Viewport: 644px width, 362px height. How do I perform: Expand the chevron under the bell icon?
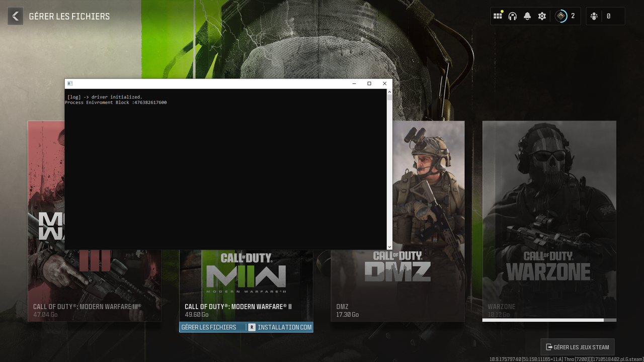(x=527, y=20)
